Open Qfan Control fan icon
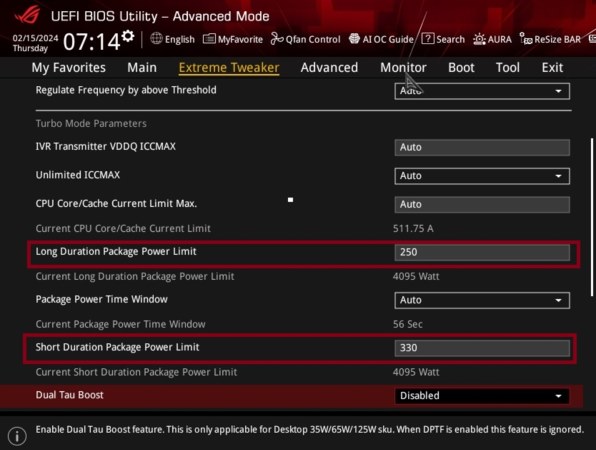596x450 pixels. click(277, 39)
